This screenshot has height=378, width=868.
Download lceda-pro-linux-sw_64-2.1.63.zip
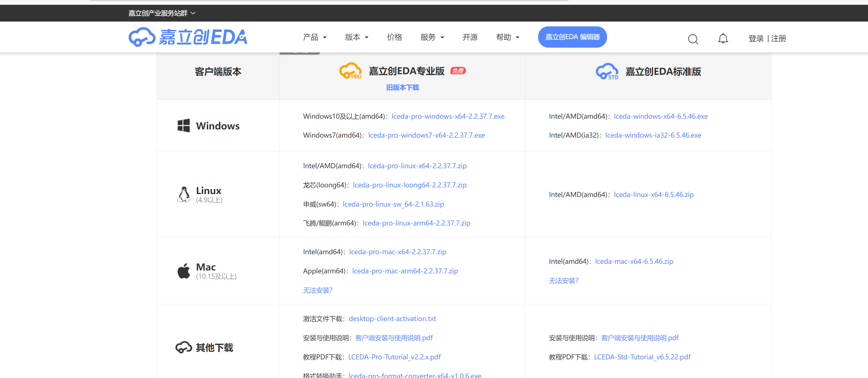393,204
